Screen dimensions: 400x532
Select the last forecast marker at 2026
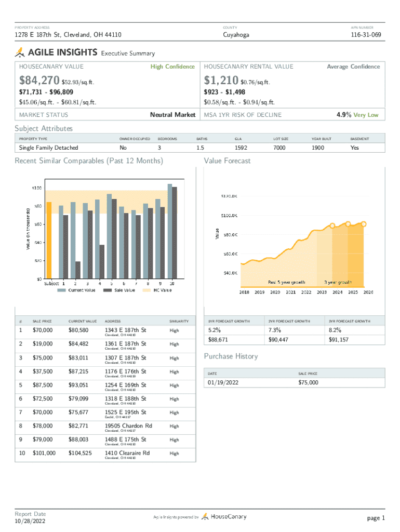[364, 224]
